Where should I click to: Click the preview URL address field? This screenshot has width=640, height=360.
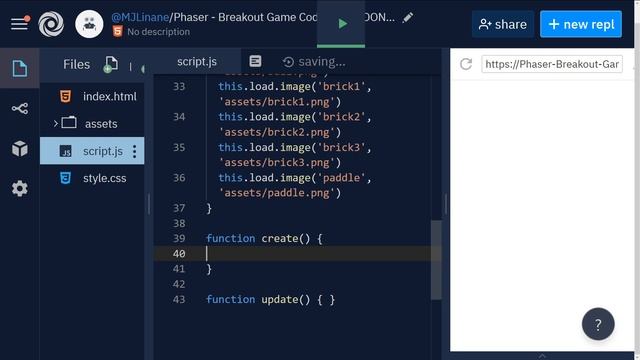[x=552, y=64]
